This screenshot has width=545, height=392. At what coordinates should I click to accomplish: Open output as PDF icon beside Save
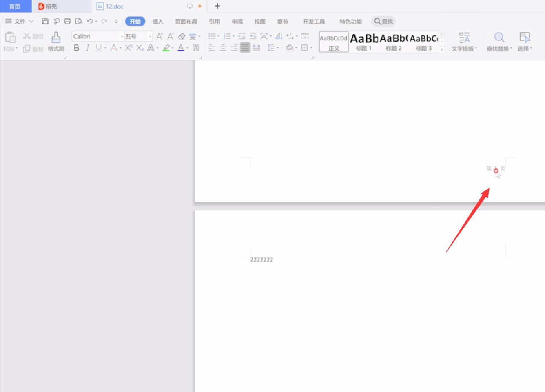coord(56,21)
